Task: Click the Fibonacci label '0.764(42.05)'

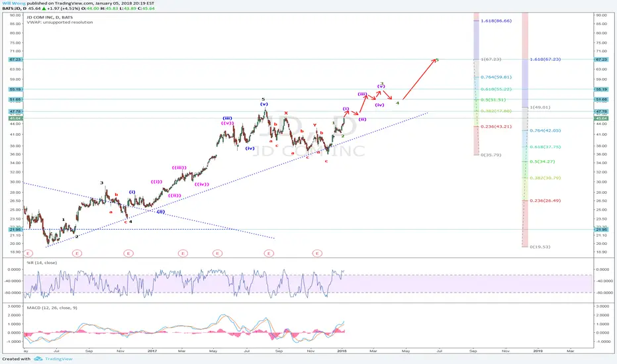Action: [x=546, y=130]
